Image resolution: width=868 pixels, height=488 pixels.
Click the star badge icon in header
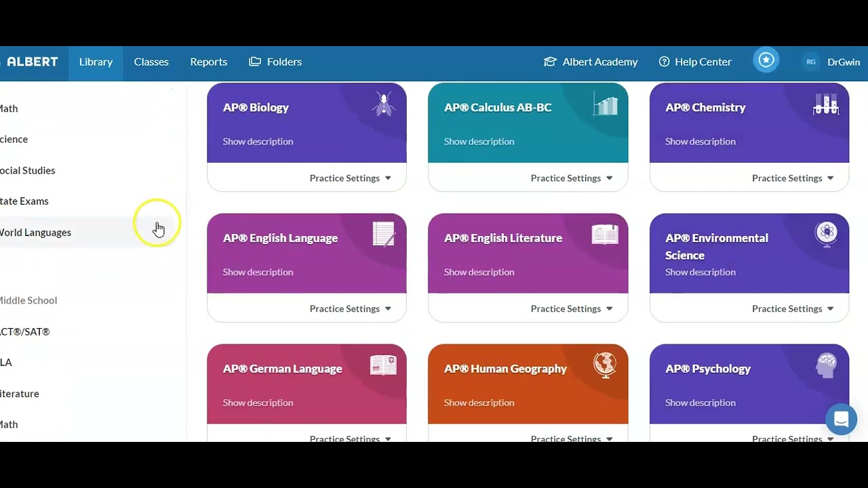pyautogui.click(x=766, y=60)
